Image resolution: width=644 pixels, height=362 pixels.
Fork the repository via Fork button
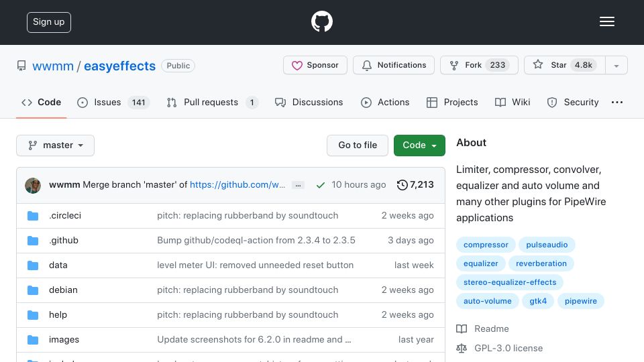[479, 65]
